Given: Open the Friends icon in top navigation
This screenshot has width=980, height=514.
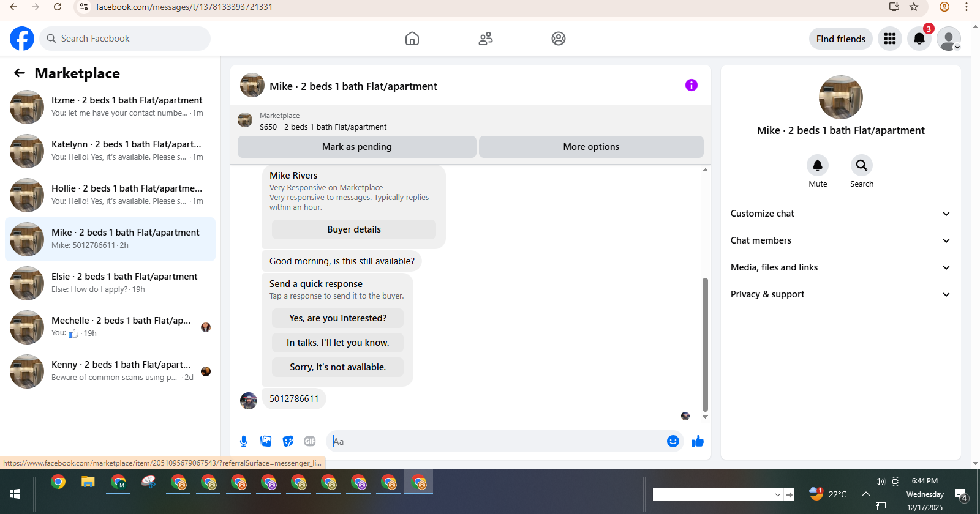Looking at the screenshot, I should (486, 39).
